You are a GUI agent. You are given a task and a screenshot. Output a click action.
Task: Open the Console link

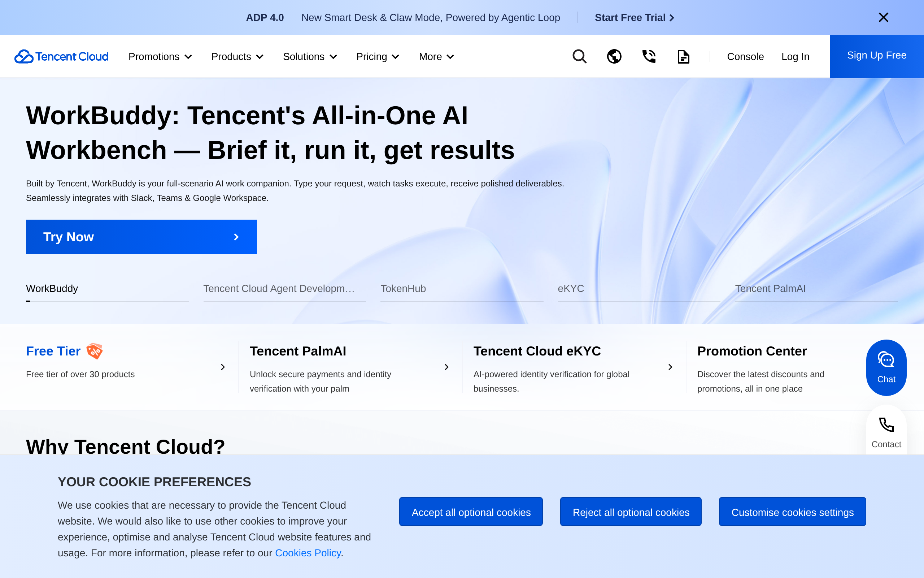[745, 57]
